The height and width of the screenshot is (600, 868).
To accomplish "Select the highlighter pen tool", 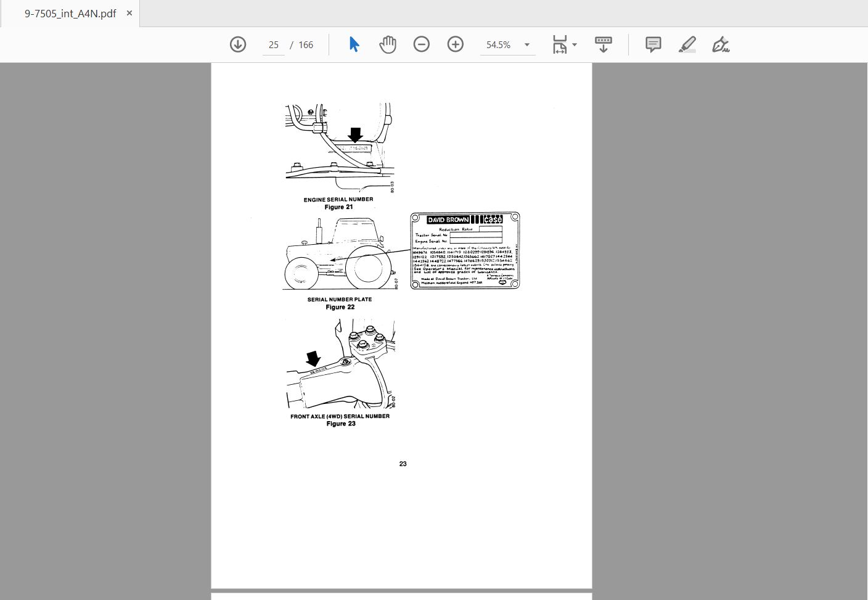I will tap(687, 44).
